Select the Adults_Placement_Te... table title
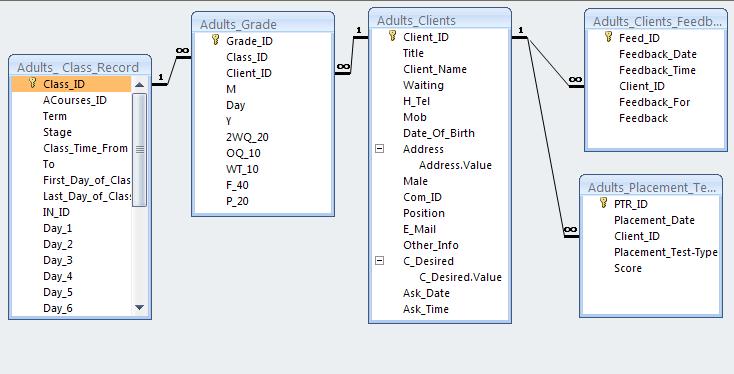 click(652, 187)
